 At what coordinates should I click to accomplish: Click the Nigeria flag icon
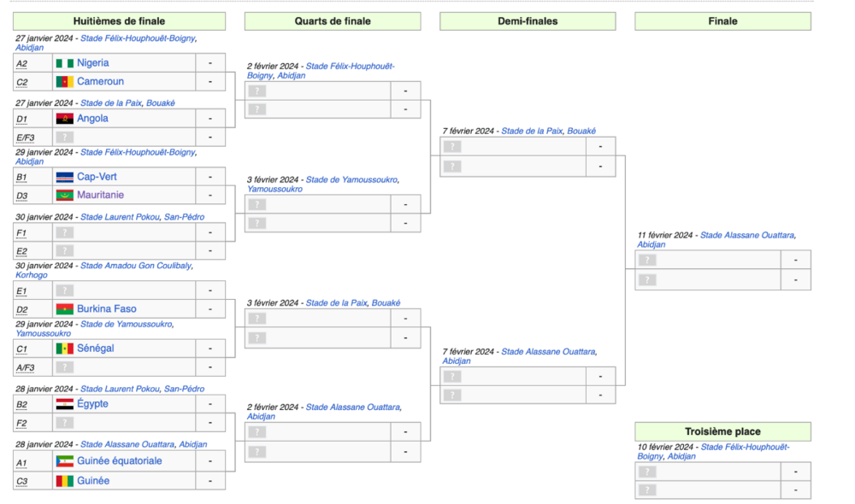click(x=64, y=63)
